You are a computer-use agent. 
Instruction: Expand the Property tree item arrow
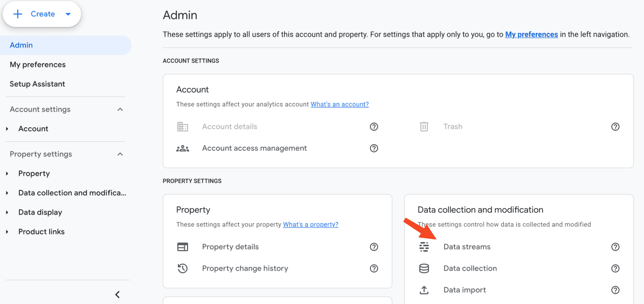click(8, 174)
